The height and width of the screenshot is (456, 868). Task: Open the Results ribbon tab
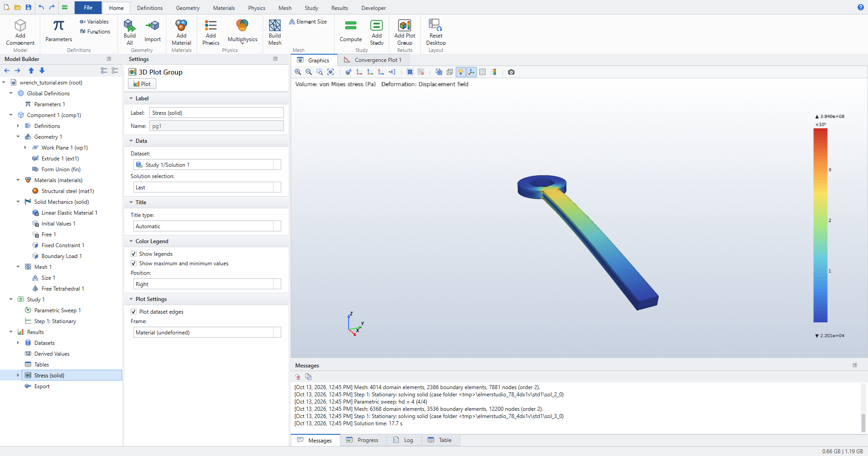coord(340,8)
